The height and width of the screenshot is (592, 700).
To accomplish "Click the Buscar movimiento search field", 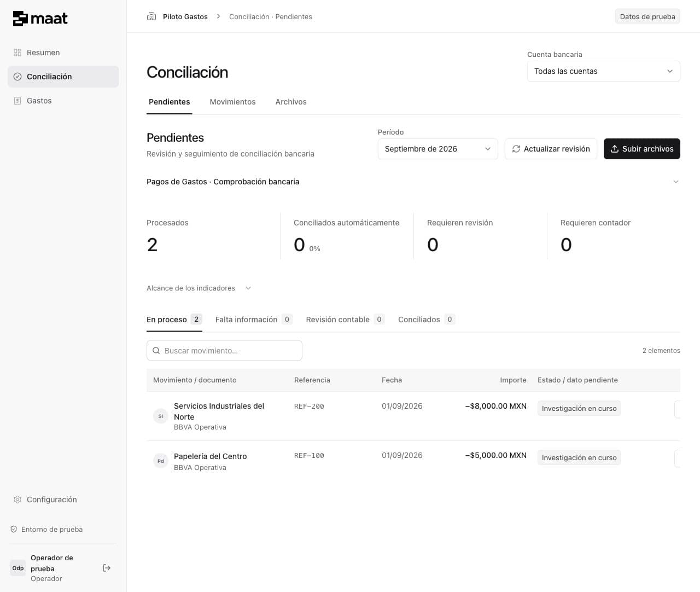I will [x=224, y=351].
